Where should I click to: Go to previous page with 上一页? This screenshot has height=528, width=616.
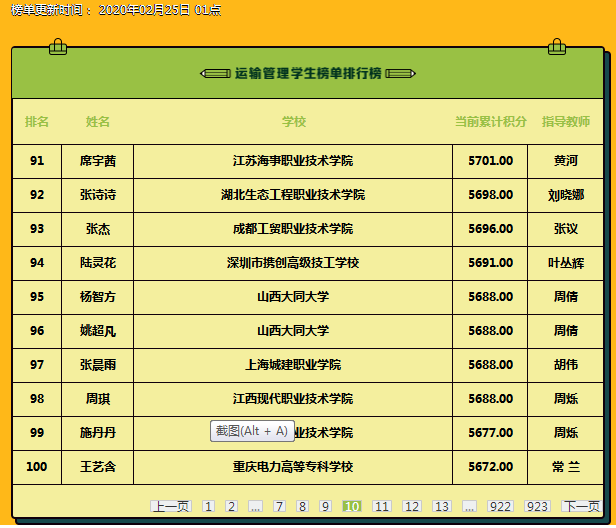point(170,507)
